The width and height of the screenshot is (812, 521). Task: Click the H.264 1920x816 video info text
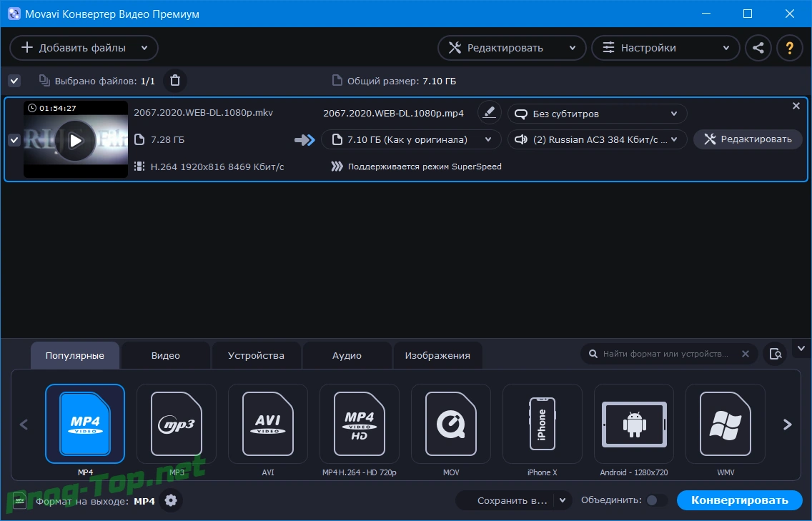click(217, 167)
